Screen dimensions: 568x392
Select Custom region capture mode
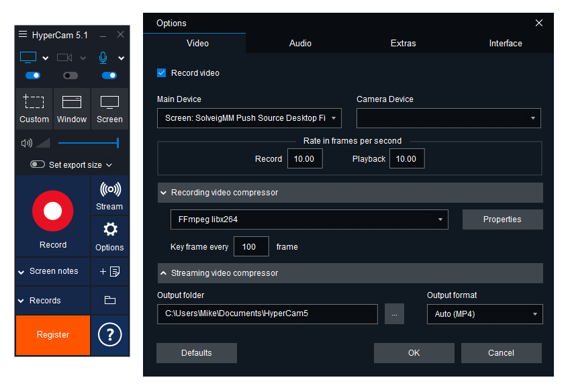[x=34, y=108]
